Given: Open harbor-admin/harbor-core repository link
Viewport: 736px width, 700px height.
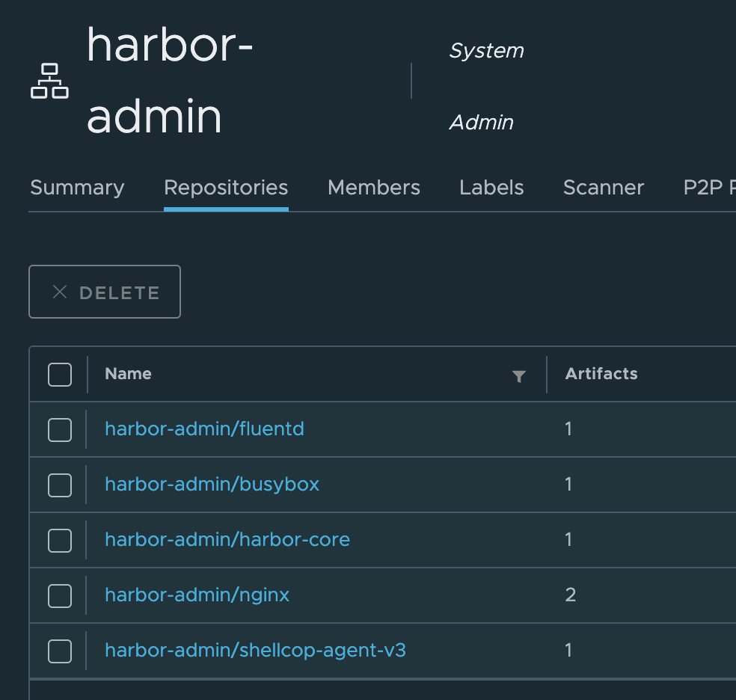Looking at the screenshot, I should click(x=227, y=539).
